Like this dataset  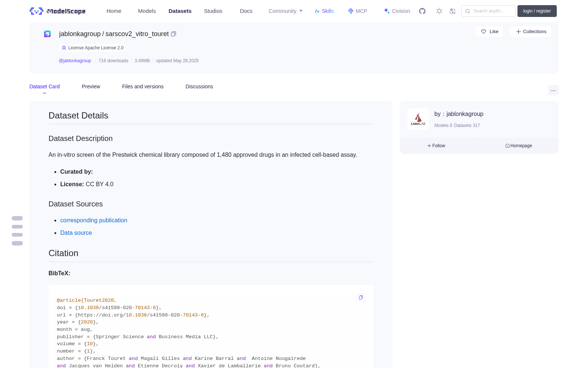coord(490,32)
